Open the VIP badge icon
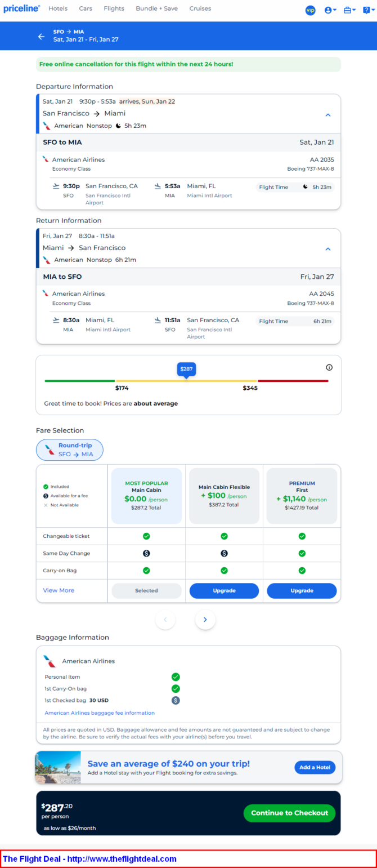Screen dimensions: 377x868 (310, 10)
